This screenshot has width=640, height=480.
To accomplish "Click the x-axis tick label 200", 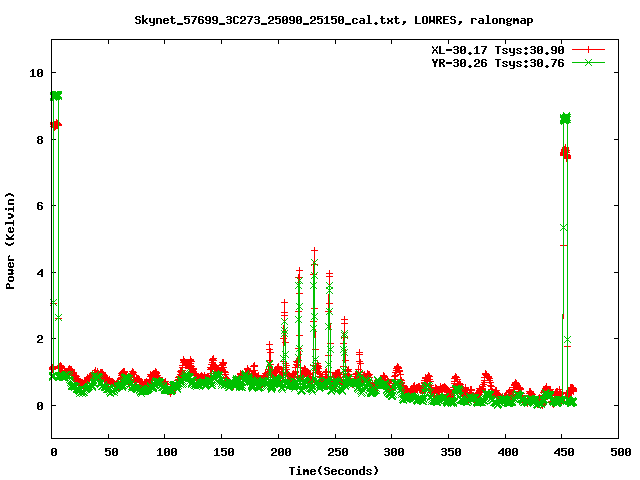I will (x=280, y=452).
